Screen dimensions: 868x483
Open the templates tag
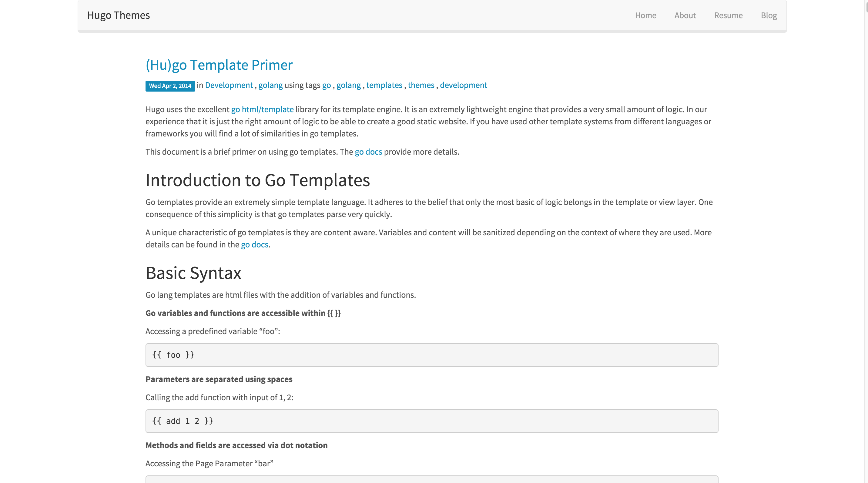pyautogui.click(x=384, y=85)
